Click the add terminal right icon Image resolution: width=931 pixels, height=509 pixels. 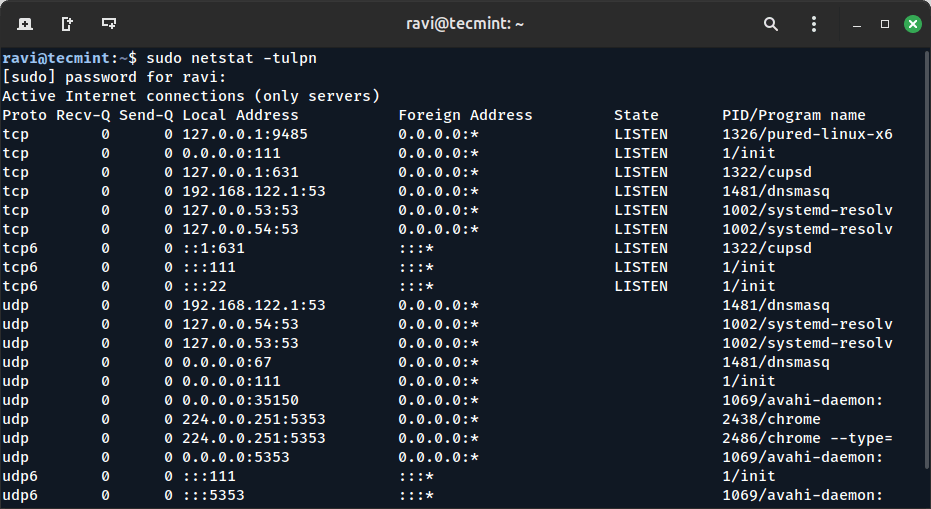tap(66, 23)
